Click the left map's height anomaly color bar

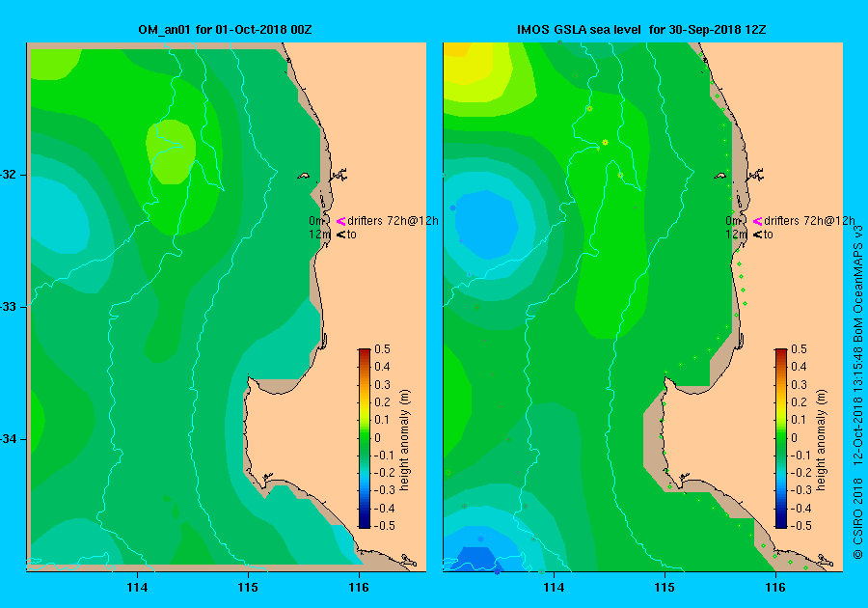[365, 438]
